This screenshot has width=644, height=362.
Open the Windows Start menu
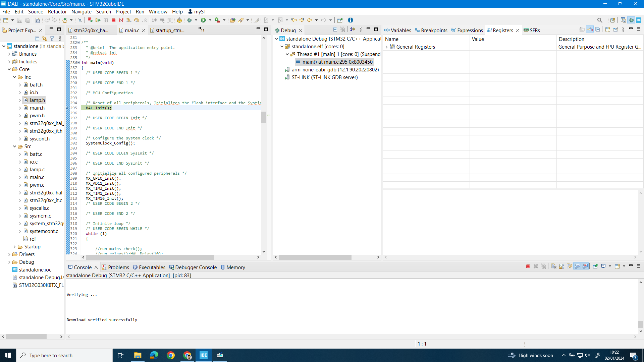click(x=7, y=355)
